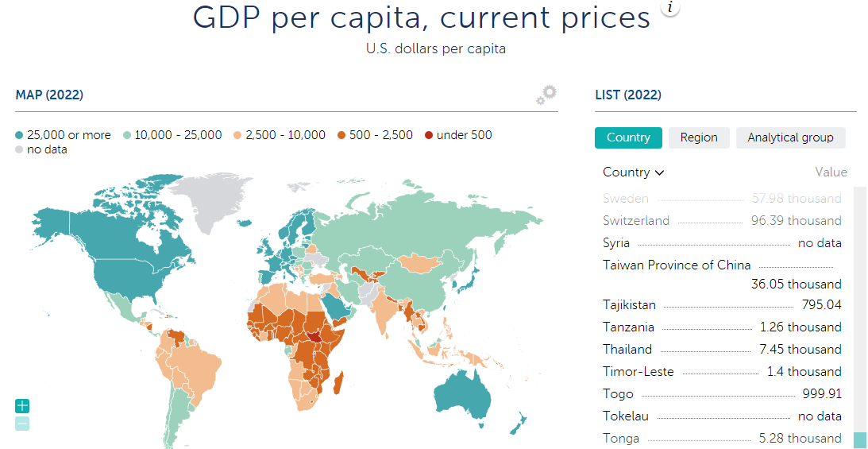Click the info icon beside the title

pyautogui.click(x=671, y=8)
